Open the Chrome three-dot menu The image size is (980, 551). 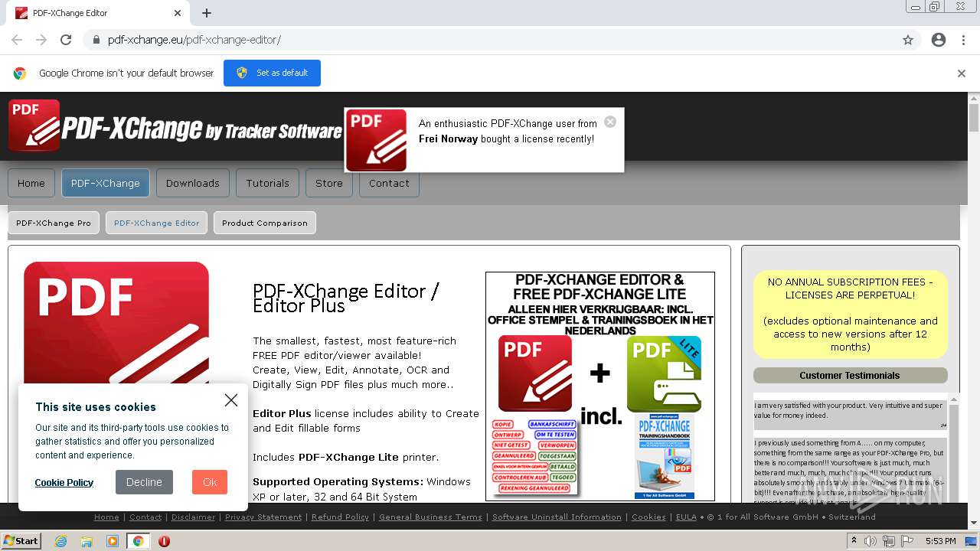(x=963, y=40)
